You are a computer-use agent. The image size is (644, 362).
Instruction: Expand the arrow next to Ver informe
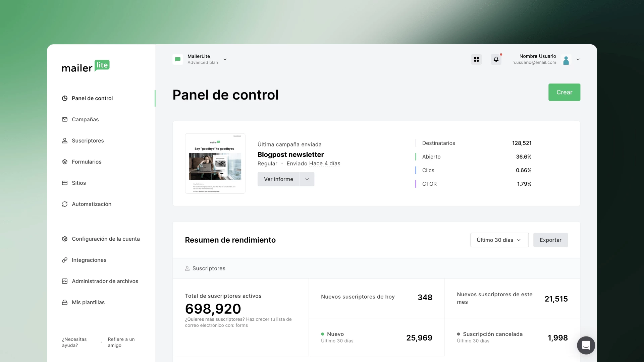pos(307,179)
